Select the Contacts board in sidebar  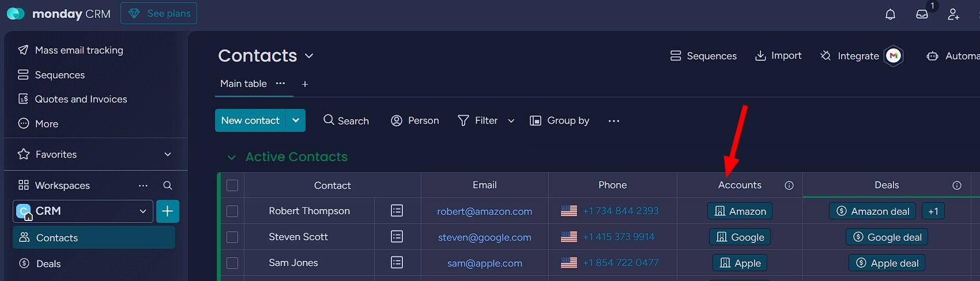click(x=94, y=237)
